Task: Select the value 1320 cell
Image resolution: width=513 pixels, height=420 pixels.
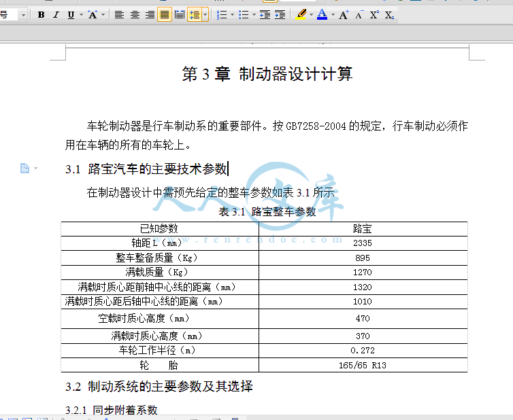Action: pyautogui.click(x=363, y=287)
